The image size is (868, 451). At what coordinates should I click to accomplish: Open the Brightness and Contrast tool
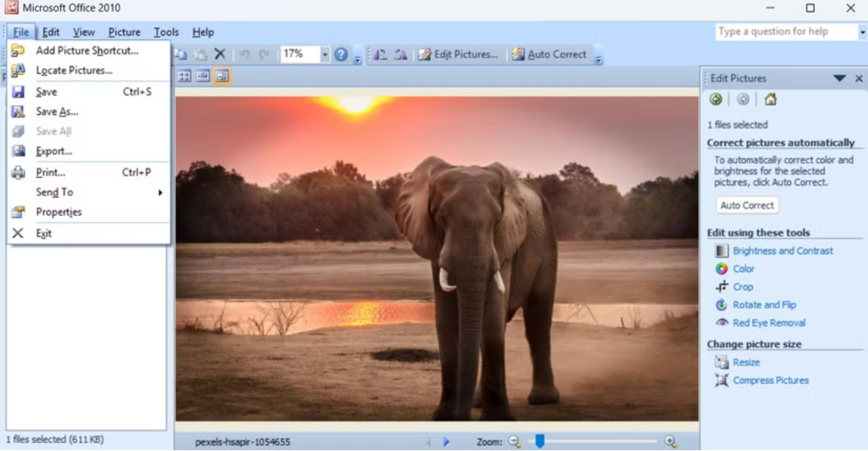(783, 251)
